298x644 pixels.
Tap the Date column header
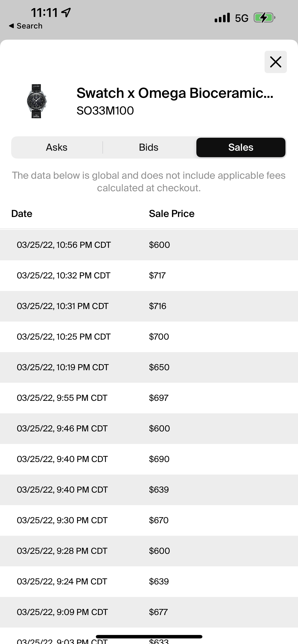[x=22, y=214]
